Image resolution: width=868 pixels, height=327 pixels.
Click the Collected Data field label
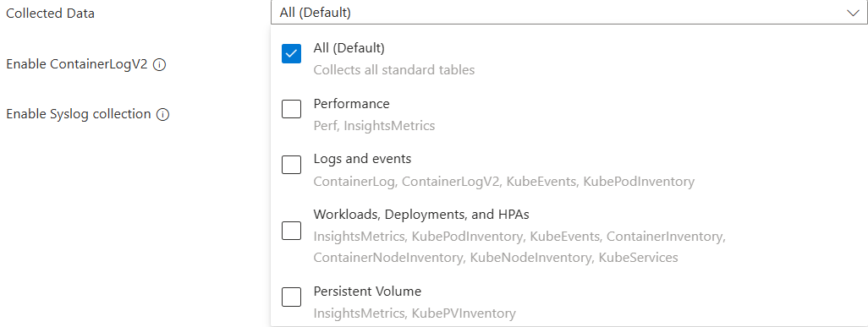pyautogui.click(x=51, y=14)
